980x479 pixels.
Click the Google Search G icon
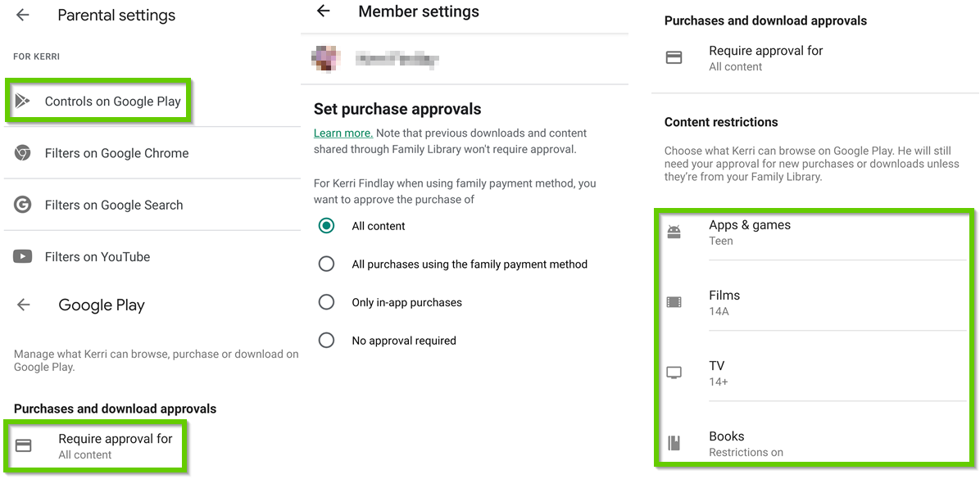(22, 205)
